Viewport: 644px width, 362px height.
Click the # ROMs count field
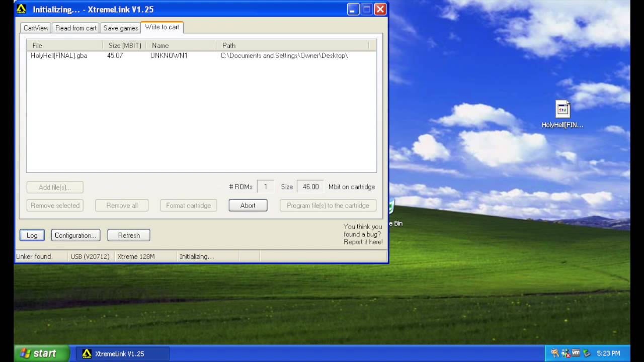click(x=265, y=187)
